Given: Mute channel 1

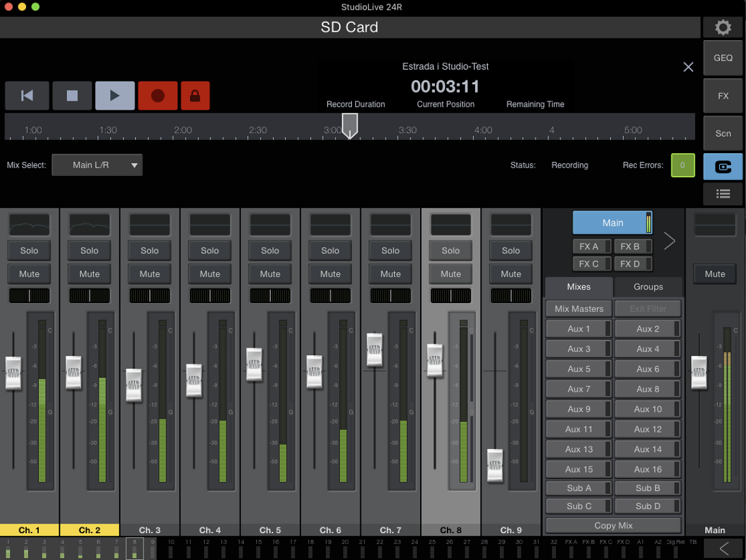Looking at the screenshot, I should click(29, 274).
